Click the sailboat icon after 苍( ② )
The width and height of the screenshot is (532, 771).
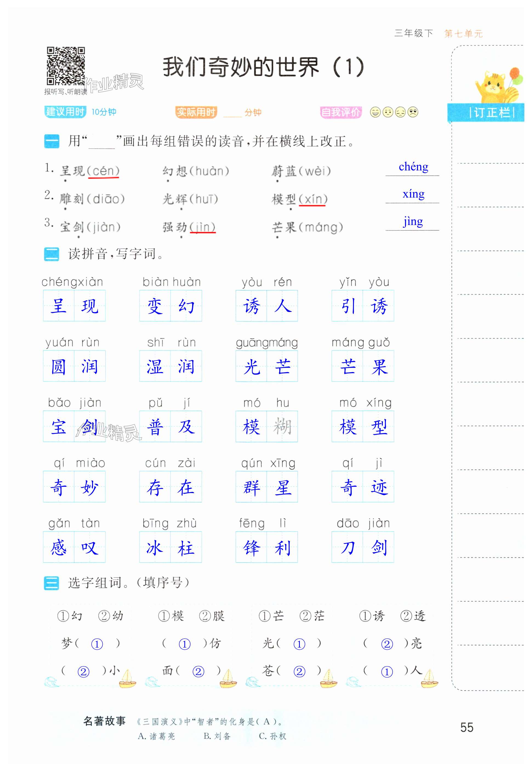tap(329, 679)
